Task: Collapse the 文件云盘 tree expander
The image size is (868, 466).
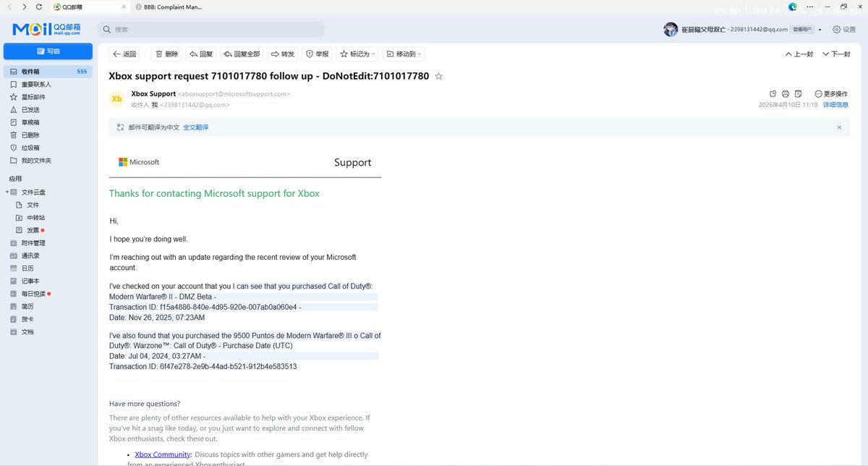Action: click(7, 192)
